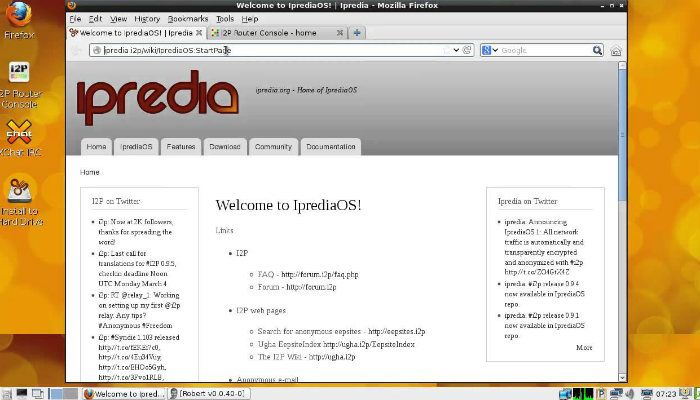
Task: Click the Welcome to IprediaOS! heading
Action: pyautogui.click(x=288, y=205)
